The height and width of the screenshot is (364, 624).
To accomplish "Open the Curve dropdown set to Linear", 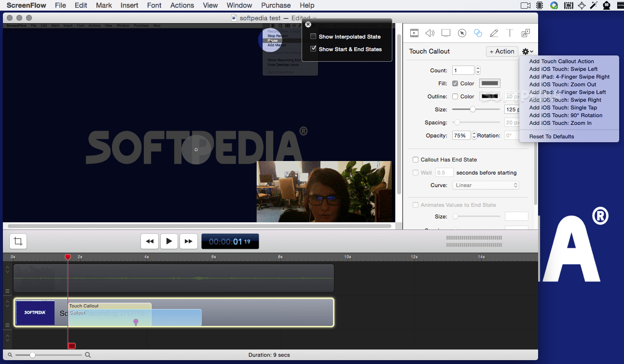I will [x=486, y=185].
